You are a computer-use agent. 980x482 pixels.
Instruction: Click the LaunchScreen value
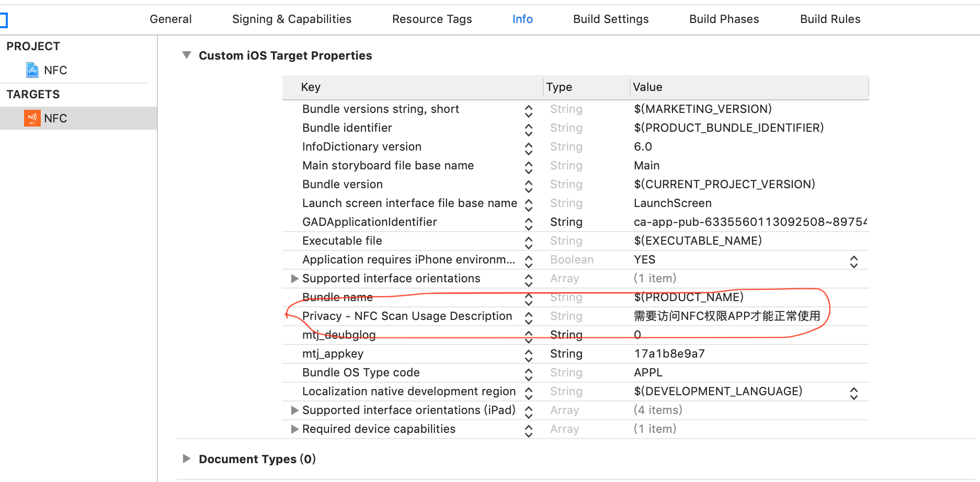(673, 203)
